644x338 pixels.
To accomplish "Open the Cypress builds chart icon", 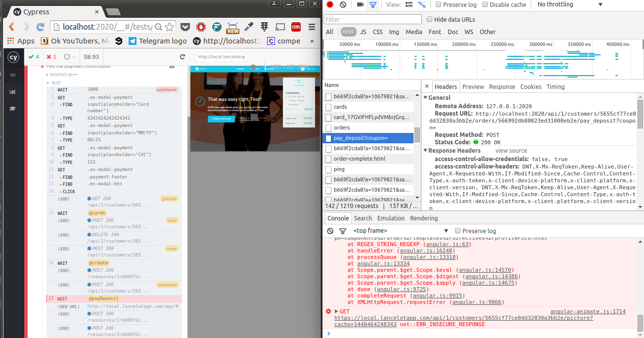I will point(13,91).
